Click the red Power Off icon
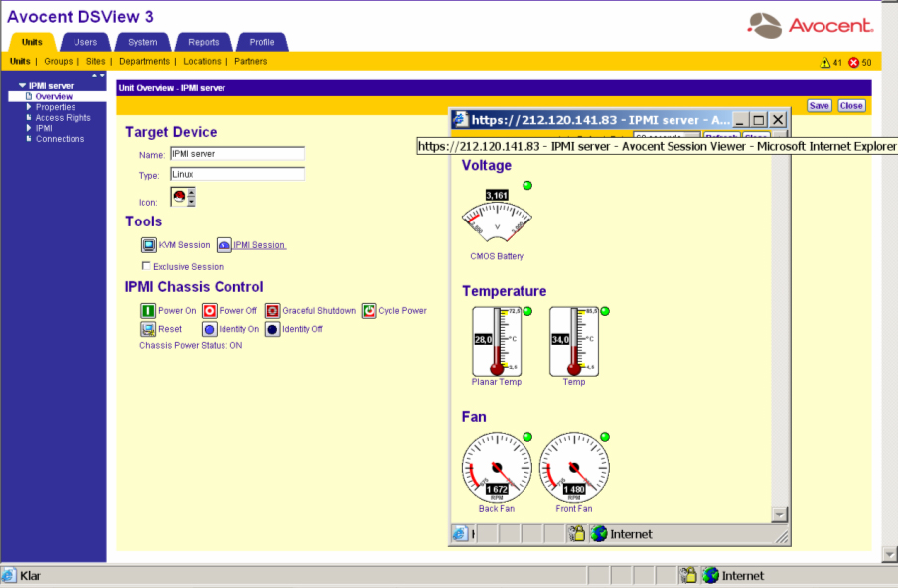 (209, 311)
